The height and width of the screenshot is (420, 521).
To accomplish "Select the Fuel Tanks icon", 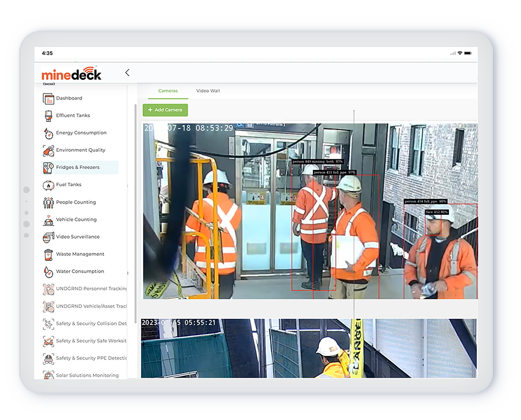I will click(x=48, y=185).
